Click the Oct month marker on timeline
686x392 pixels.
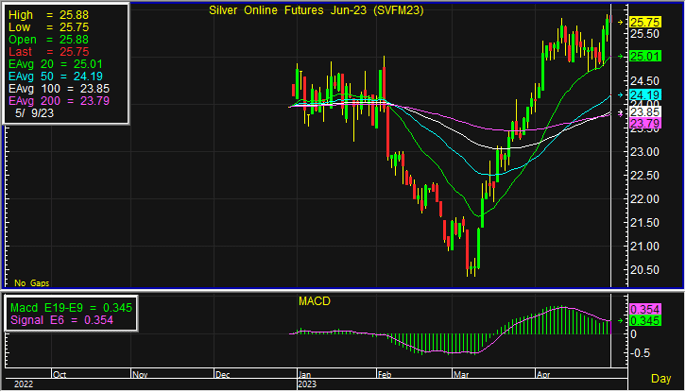pos(59,374)
